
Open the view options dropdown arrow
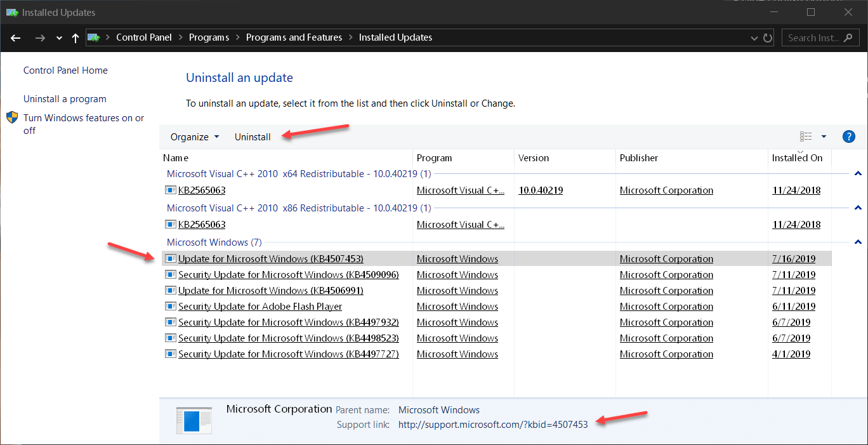(824, 136)
